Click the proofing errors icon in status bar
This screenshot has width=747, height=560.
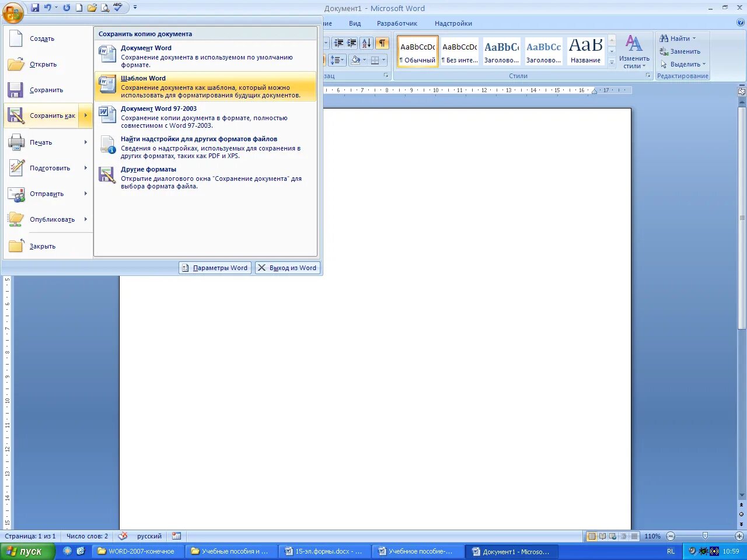point(123,536)
